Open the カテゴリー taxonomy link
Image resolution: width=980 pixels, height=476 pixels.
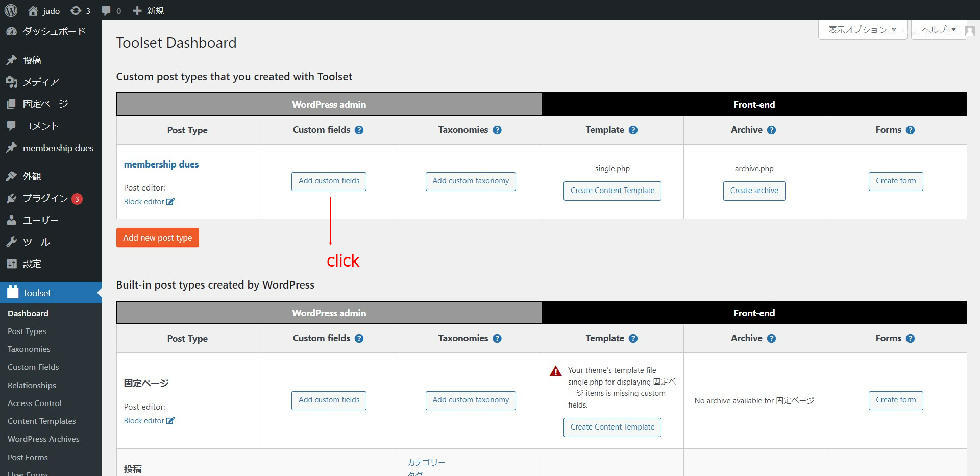[426, 462]
